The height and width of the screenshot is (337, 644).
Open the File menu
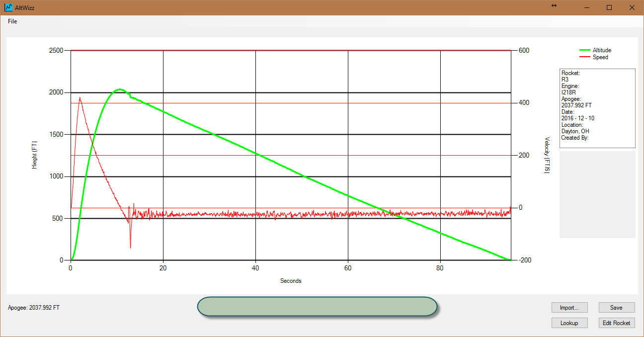[12, 21]
